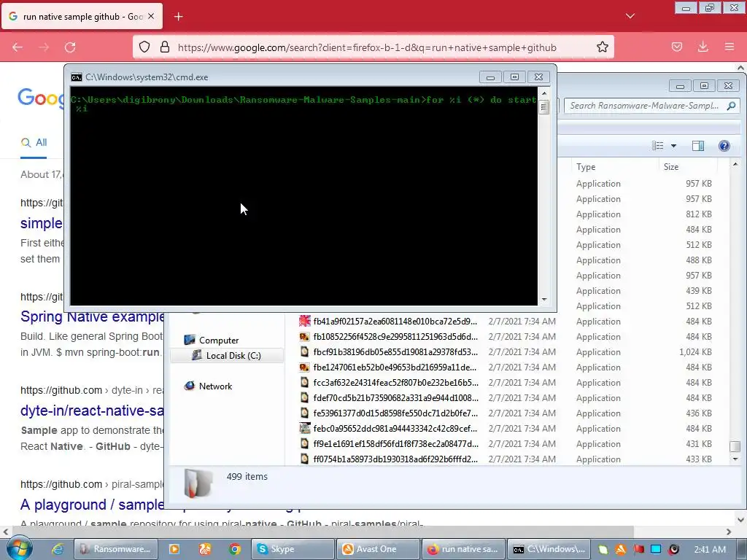747x560 pixels.
Task: Launch Internet Explorer from the taskbar
Action: (58, 549)
